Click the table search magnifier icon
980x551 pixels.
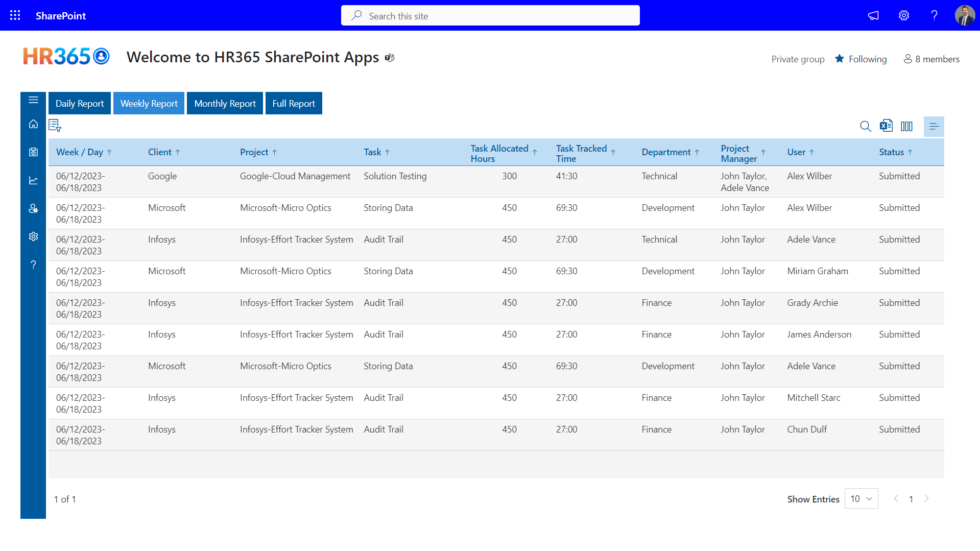tap(866, 126)
